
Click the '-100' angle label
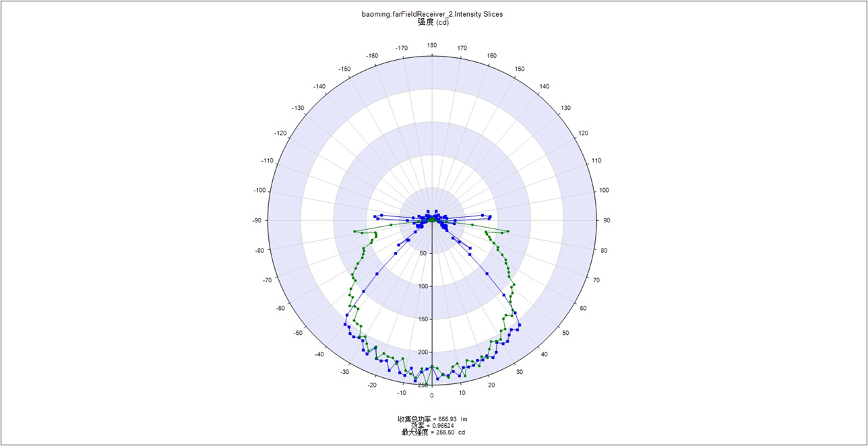coord(259,190)
